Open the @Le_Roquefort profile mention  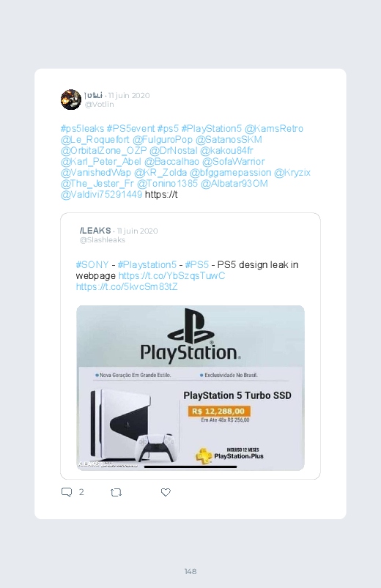click(x=95, y=140)
